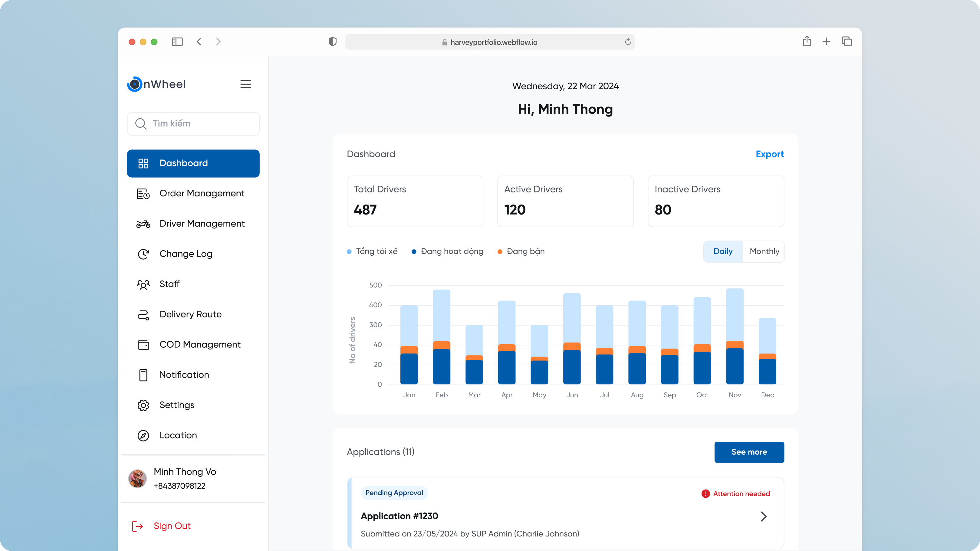Click the COD Management wallet icon
Screen dimensions: 980x551
click(x=143, y=345)
